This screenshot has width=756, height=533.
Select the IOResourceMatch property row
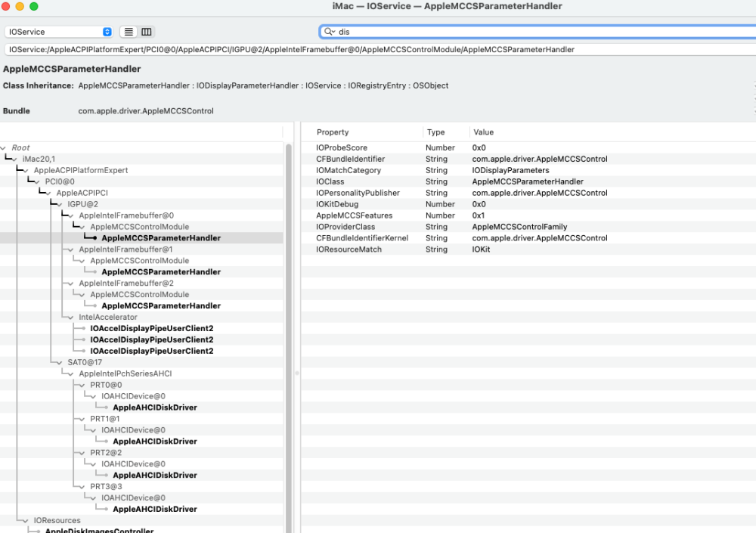click(x=528, y=249)
